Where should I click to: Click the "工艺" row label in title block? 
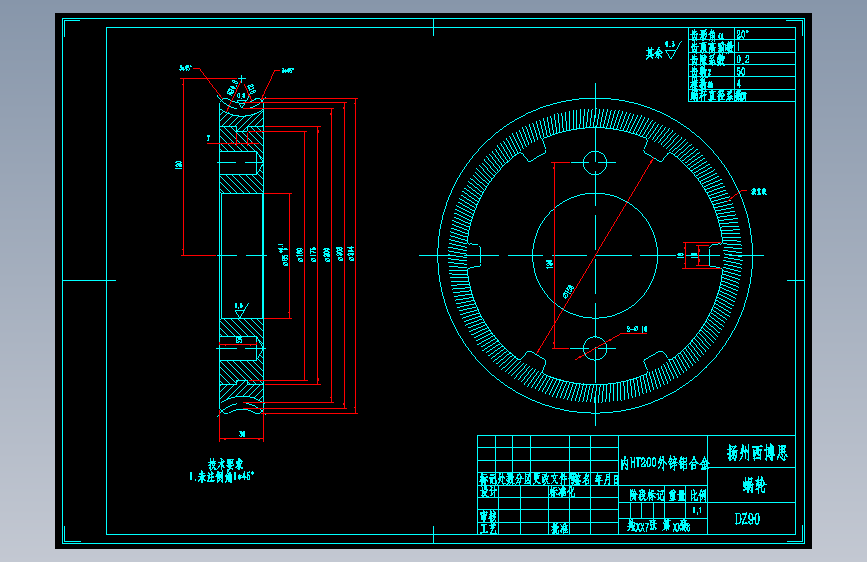coord(488,528)
